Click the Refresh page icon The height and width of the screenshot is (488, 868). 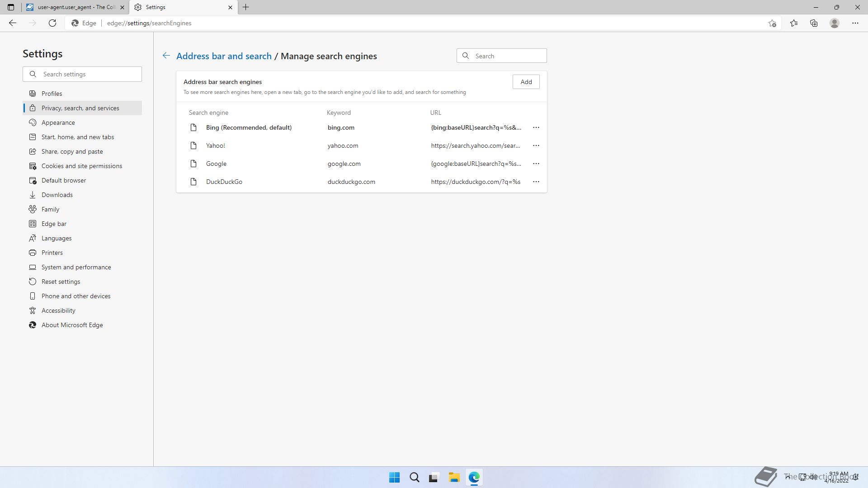pos(52,23)
